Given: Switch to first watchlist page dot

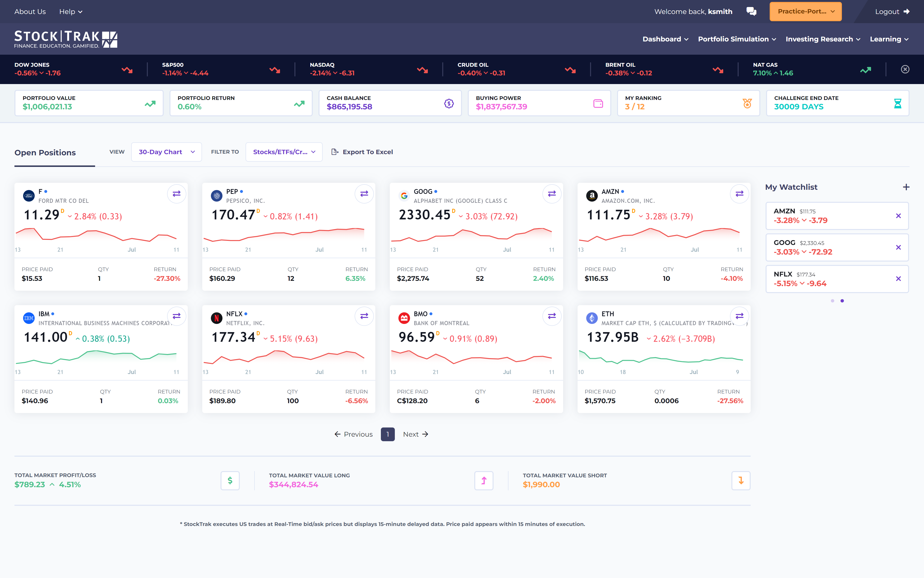Looking at the screenshot, I should coord(832,301).
